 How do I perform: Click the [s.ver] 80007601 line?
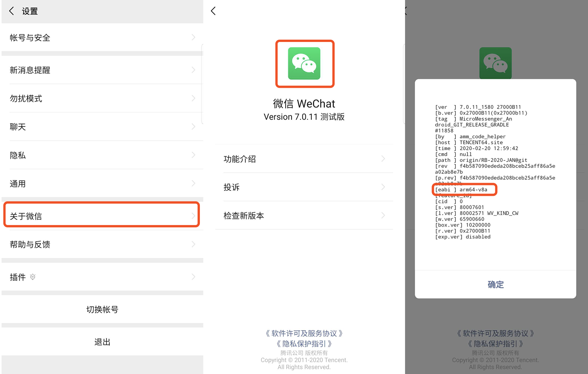(460, 207)
